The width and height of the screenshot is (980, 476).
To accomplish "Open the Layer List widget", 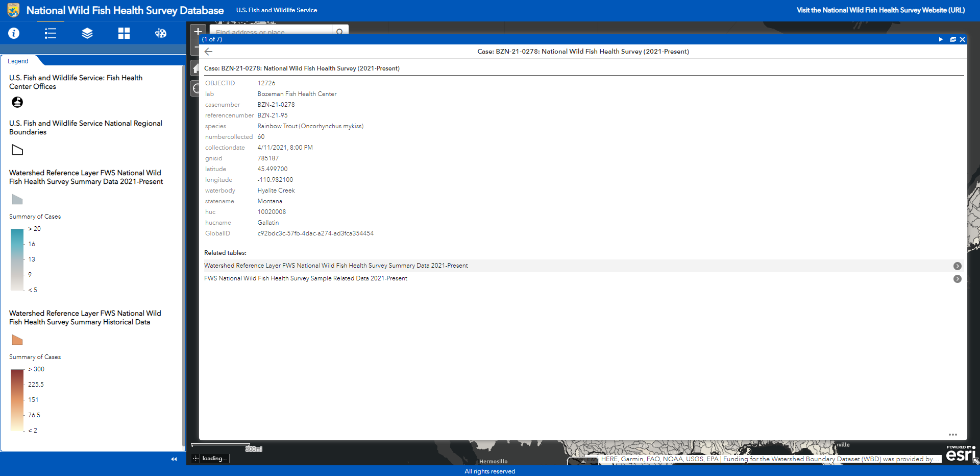I will [x=87, y=33].
